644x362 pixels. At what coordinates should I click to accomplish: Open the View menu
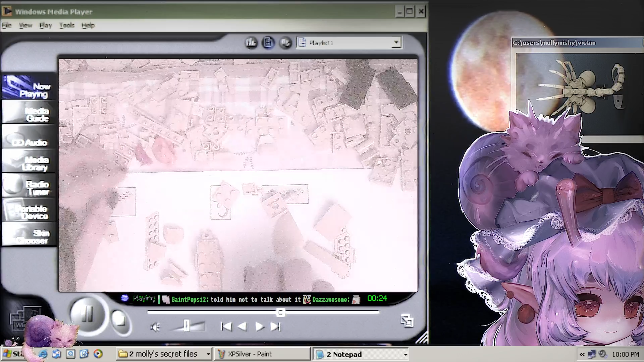25,25
